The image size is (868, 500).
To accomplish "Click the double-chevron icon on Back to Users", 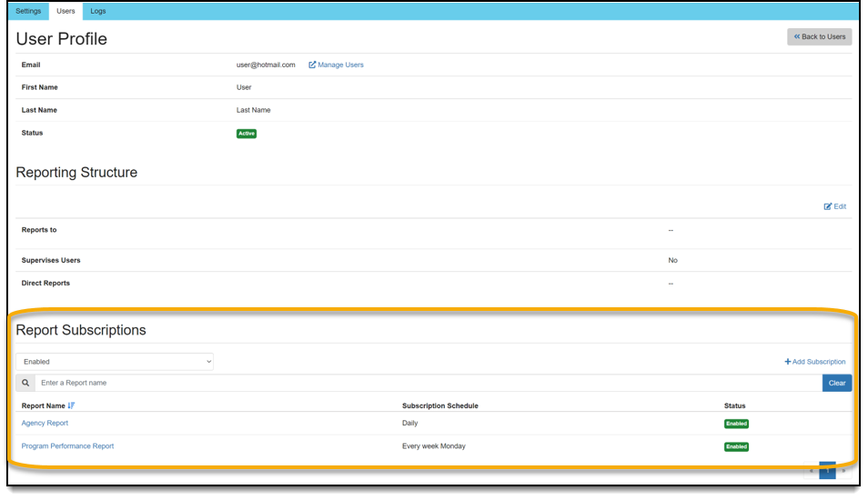I will 797,36.
